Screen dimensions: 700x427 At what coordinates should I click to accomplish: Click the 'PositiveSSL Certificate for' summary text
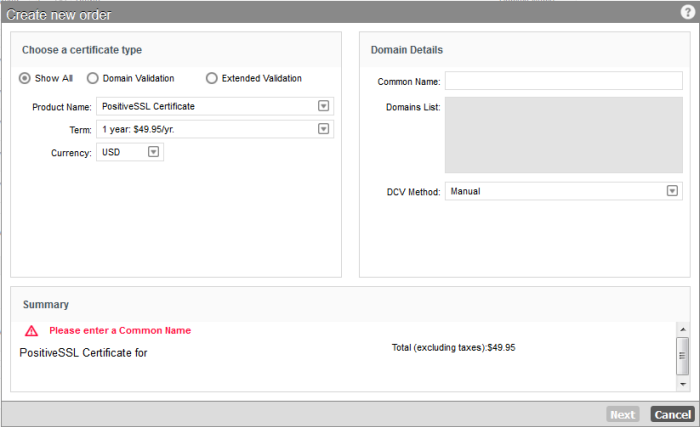83,353
